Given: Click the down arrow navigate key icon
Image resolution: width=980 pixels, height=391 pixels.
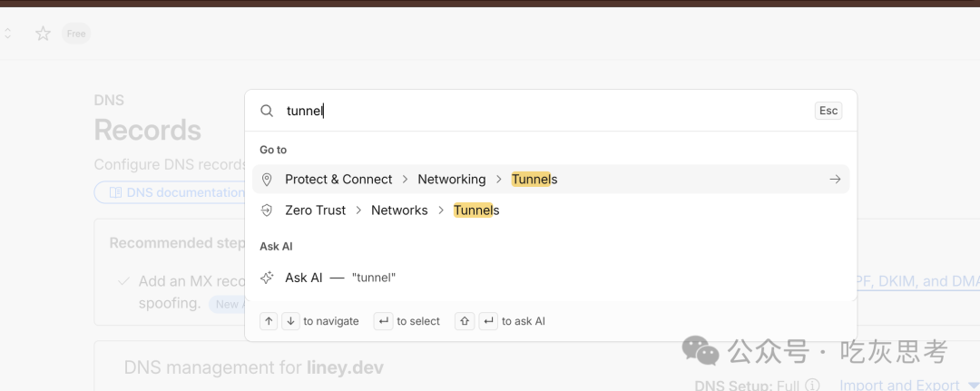Looking at the screenshot, I should (x=290, y=321).
